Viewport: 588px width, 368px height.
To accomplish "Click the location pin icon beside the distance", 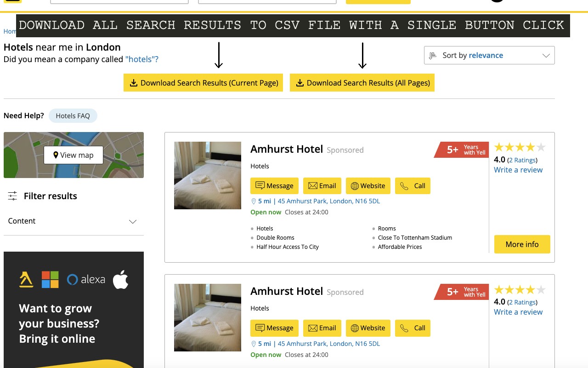I will [x=253, y=201].
